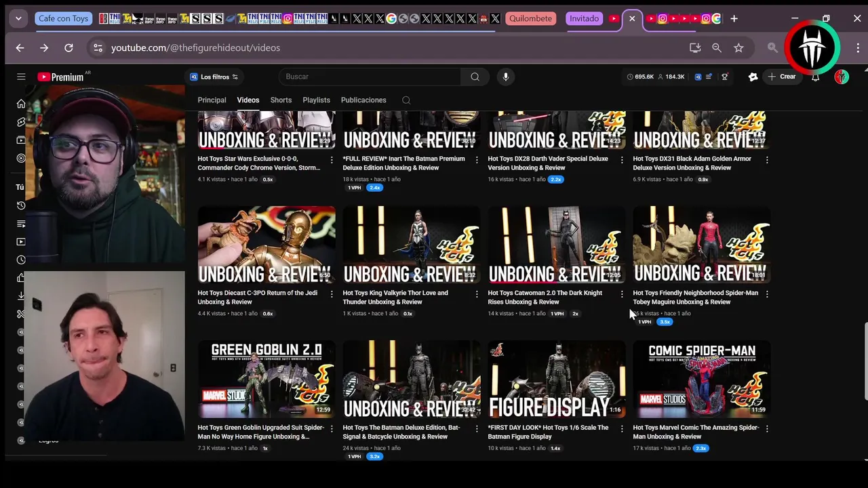Open options menu for Green Goblin Upgraded Suit video
This screenshot has width=868, height=488.
[332, 429]
